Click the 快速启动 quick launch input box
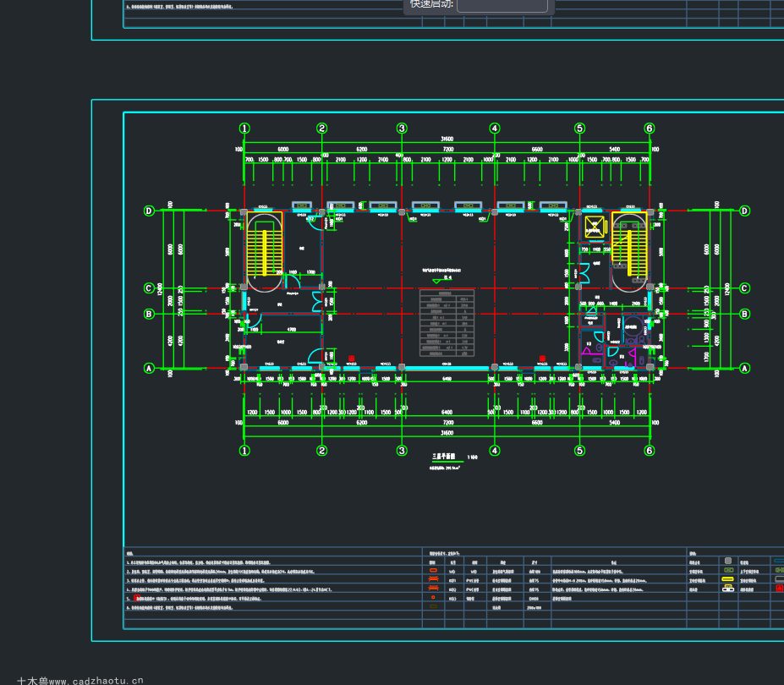The width and height of the screenshot is (784, 685). coord(502,5)
